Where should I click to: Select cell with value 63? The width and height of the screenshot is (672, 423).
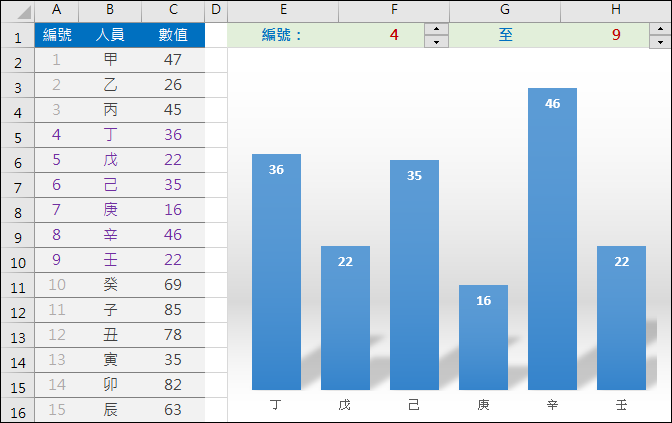click(173, 410)
